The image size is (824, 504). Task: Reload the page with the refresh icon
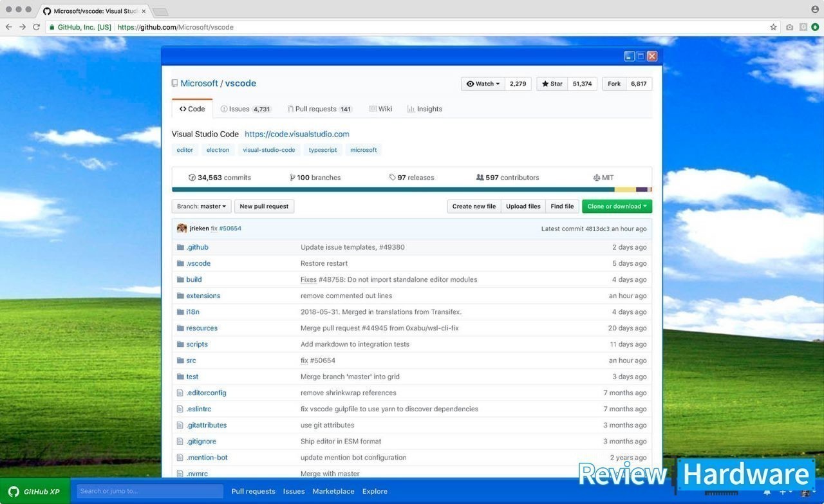pyautogui.click(x=36, y=27)
